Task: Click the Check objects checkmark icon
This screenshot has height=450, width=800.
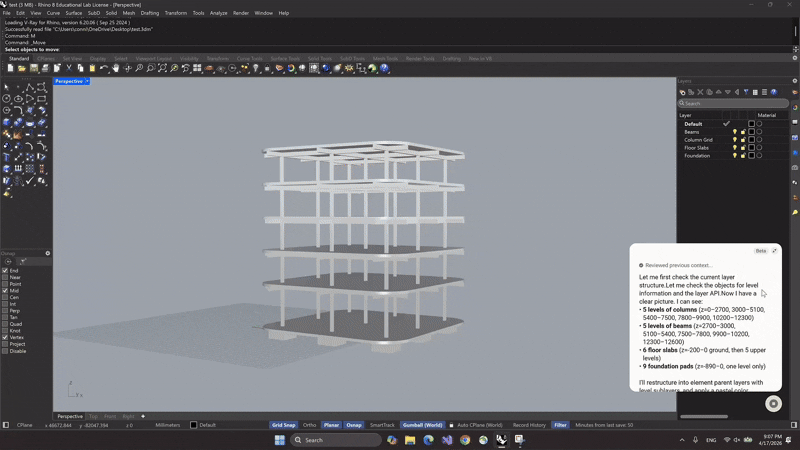Action: pos(30,180)
